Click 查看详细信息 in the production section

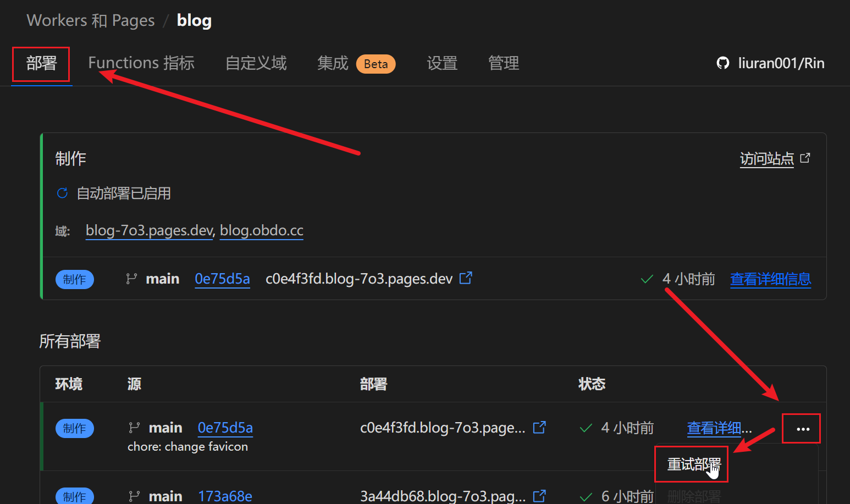[770, 279]
